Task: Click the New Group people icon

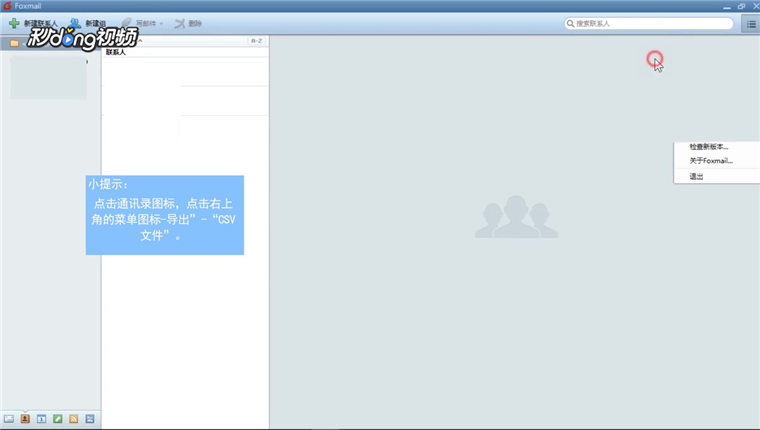Action: 75,23
